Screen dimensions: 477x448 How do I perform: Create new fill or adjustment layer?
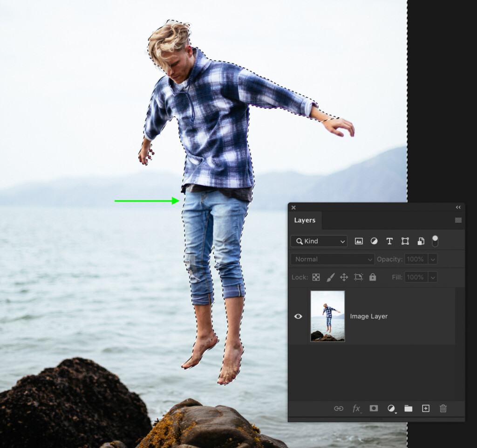[391, 408]
